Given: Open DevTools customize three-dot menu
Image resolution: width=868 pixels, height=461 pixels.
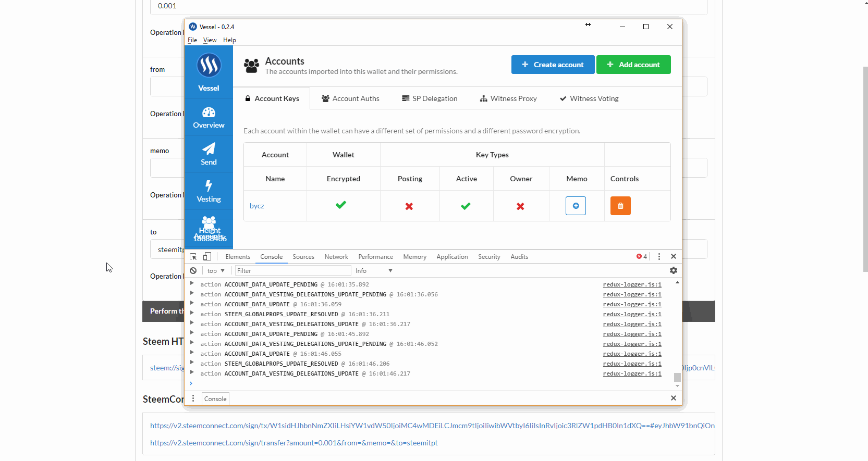Looking at the screenshot, I should [659, 256].
